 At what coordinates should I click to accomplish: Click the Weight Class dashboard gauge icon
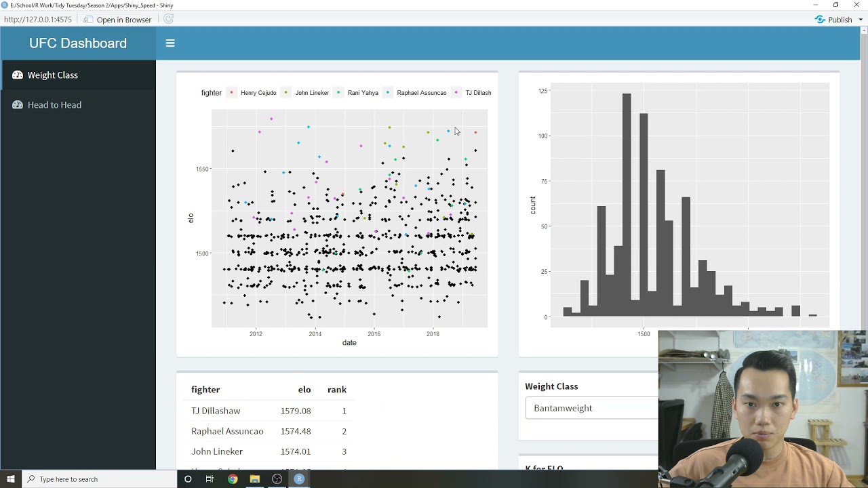point(18,75)
